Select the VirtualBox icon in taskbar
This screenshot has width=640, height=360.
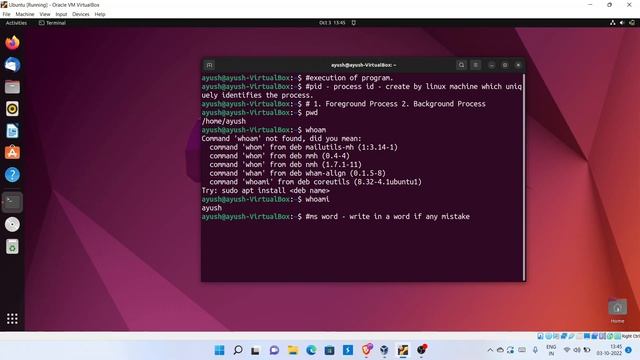point(384,350)
